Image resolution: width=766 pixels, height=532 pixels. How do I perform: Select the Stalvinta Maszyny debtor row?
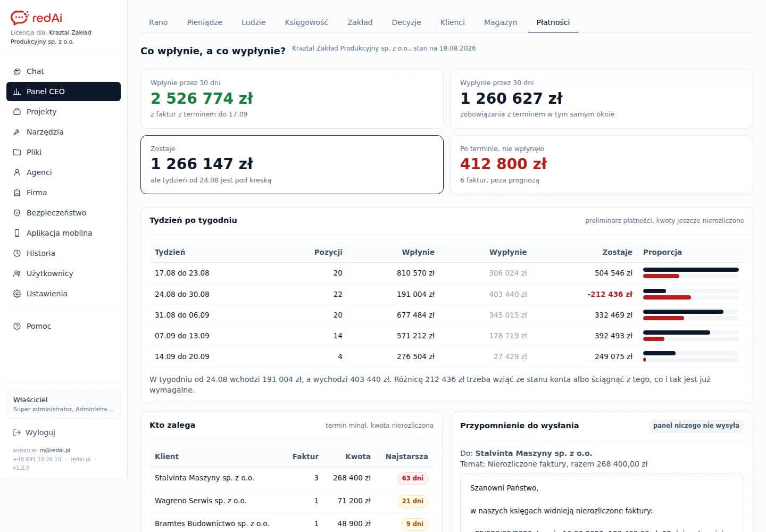(292, 478)
